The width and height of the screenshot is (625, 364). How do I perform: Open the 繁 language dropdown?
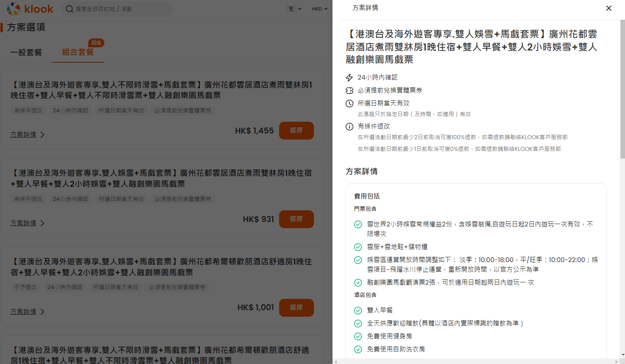(x=294, y=9)
